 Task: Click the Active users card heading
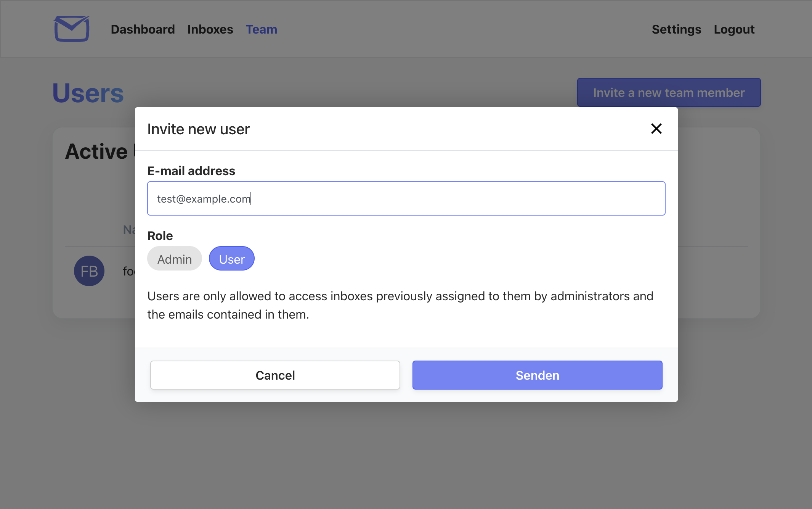97,151
